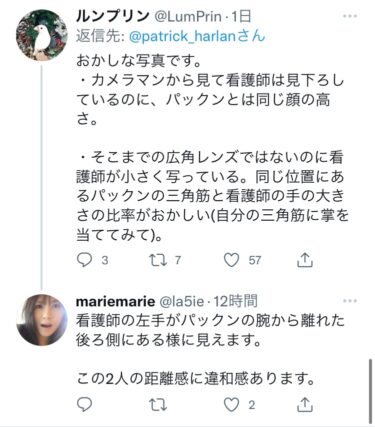Open the @la5ie handle
Screen dimensions: 375x427
[182, 301]
